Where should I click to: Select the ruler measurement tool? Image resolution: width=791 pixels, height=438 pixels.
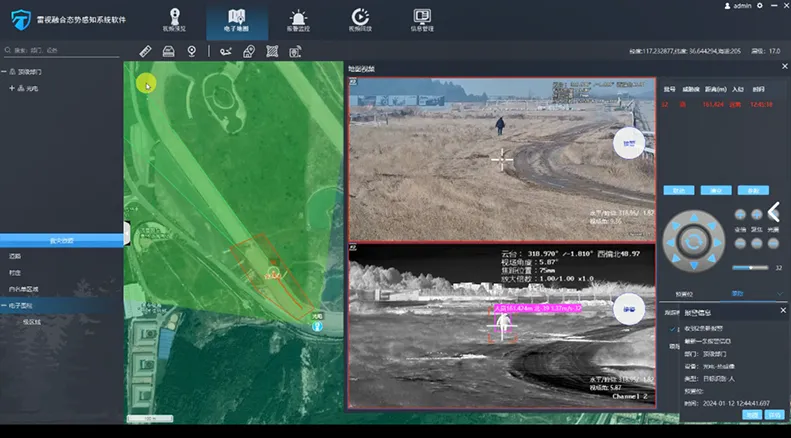coord(145,51)
